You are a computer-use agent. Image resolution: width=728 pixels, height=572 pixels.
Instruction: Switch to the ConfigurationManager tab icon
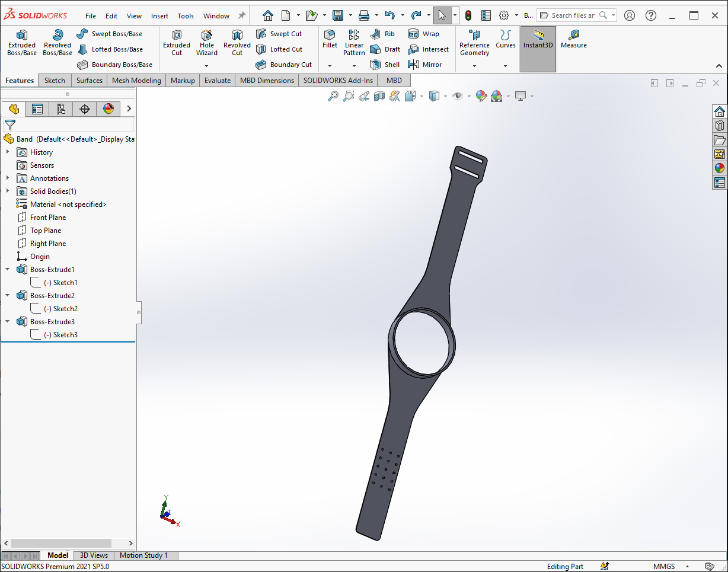click(61, 108)
